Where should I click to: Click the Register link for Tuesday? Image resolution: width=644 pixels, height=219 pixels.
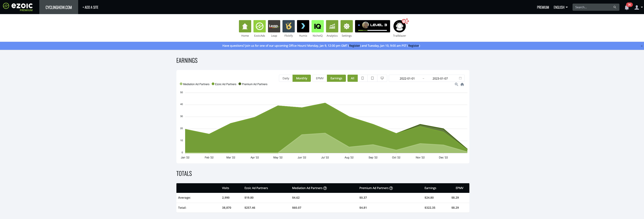pos(413,46)
